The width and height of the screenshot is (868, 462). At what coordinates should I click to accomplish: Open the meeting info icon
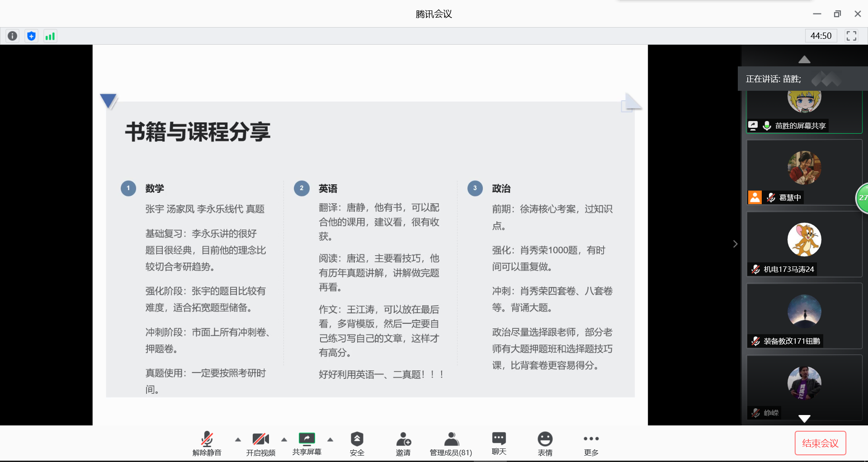click(x=13, y=36)
